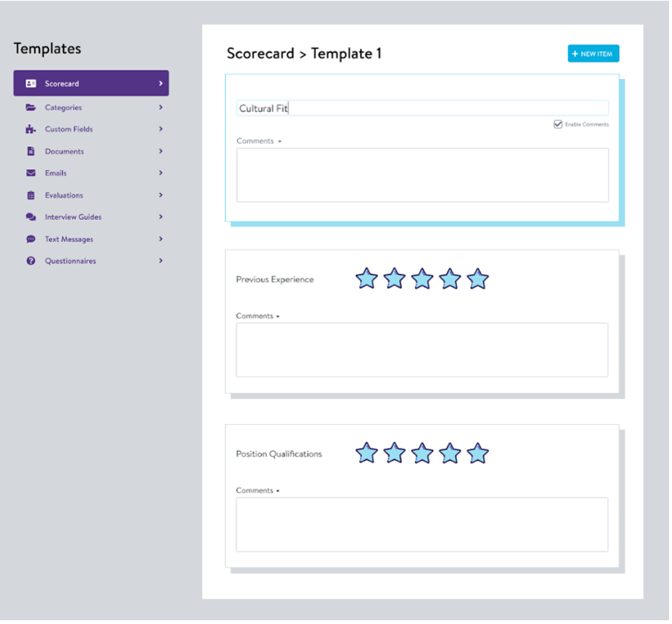Viewport: 672px width, 624px height.
Task: Click the Questionnaires question mark icon
Action: [x=30, y=261]
